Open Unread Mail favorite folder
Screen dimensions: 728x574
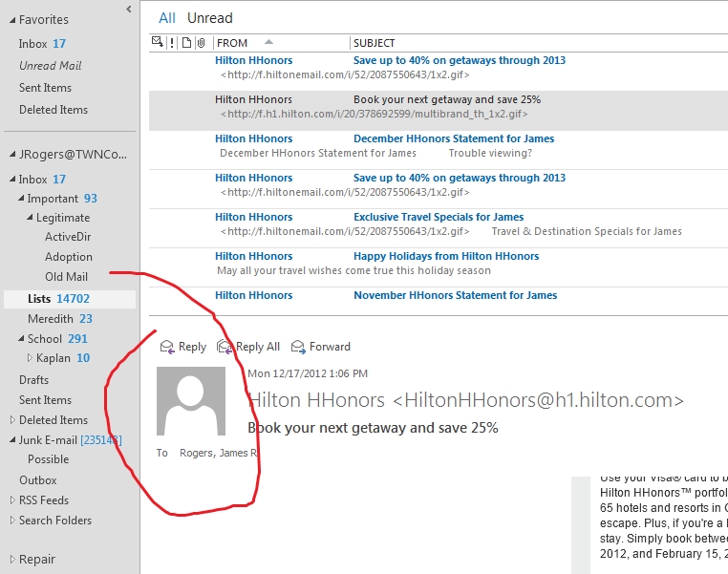pos(50,66)
